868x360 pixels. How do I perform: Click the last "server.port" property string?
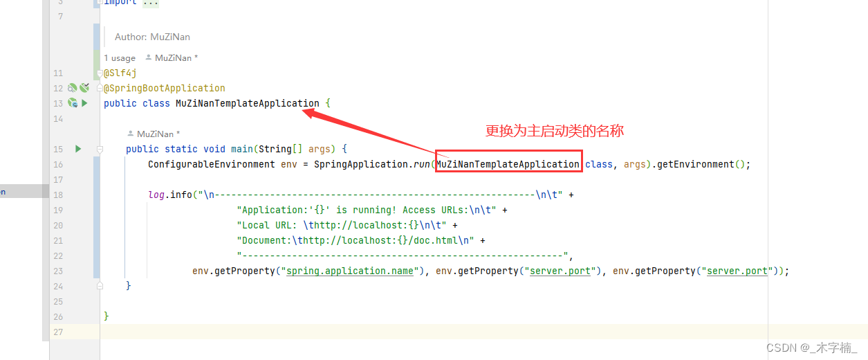point(737,271)
